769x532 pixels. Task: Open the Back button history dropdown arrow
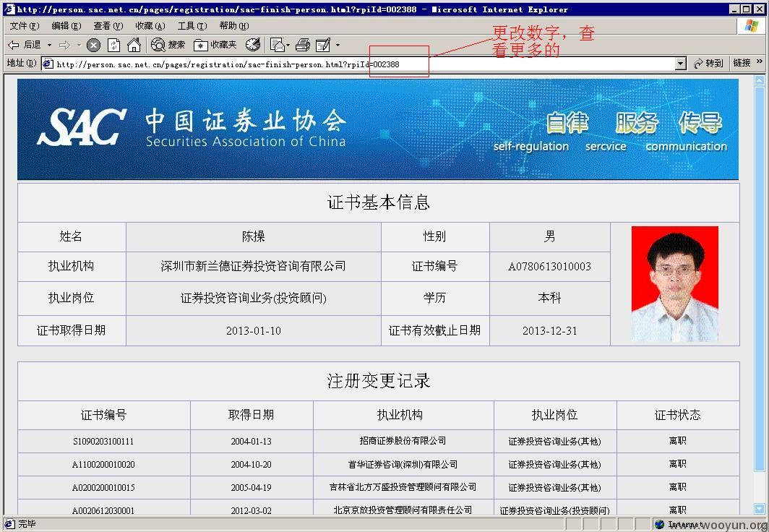[x=49, y=45]
